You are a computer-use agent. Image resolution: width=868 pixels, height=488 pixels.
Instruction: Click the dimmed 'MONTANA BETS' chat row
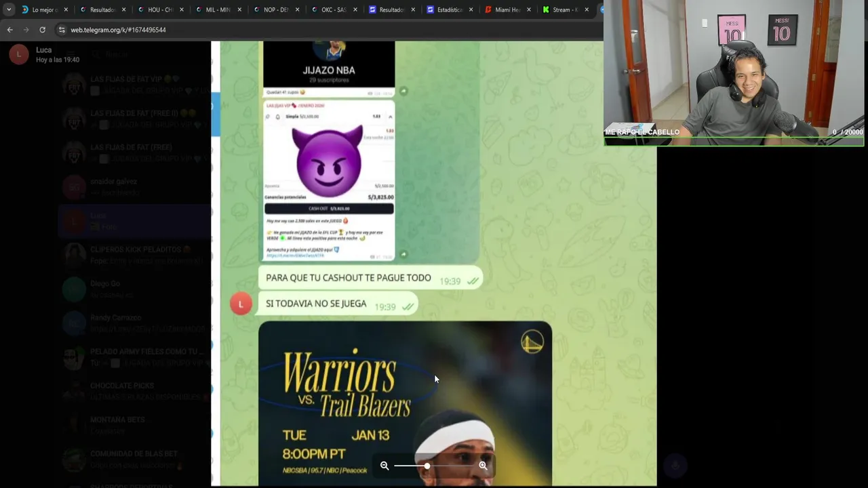tap(136, 425)
